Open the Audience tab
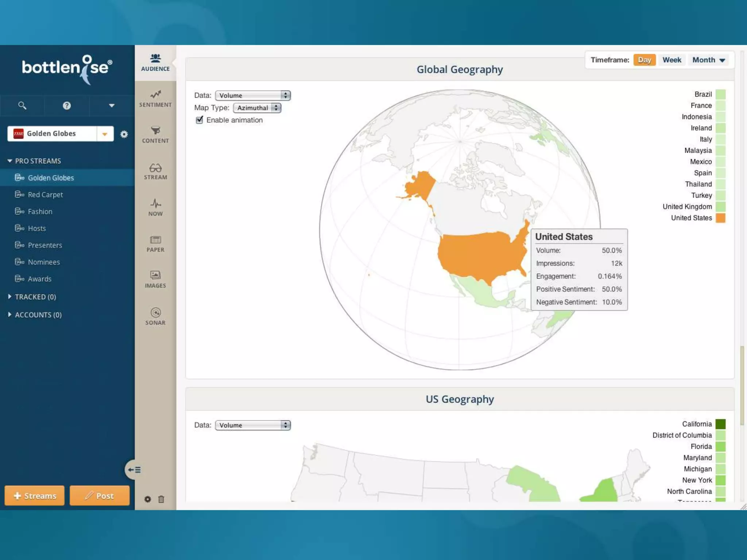The width and height of the screenshot is (747, 560). tap(155, 62)
